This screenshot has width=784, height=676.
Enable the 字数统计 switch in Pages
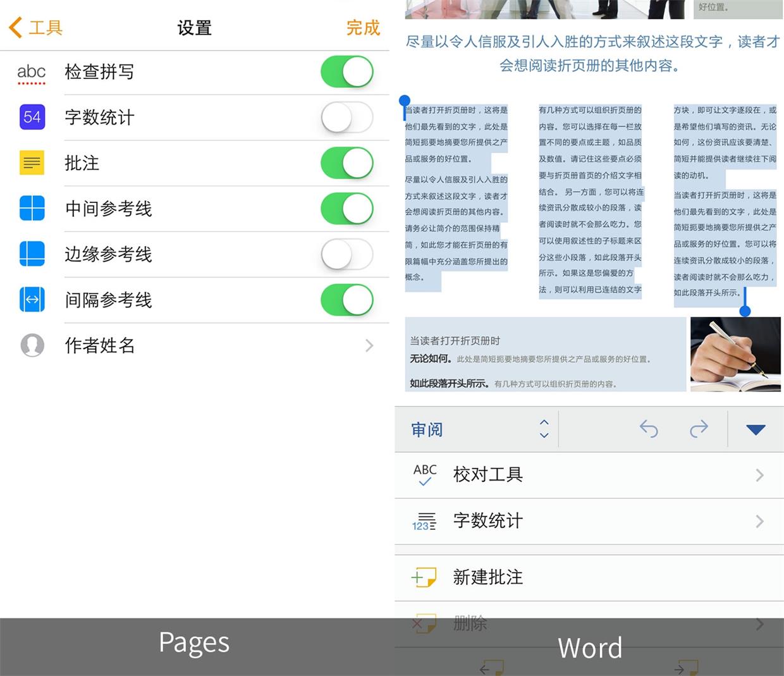[x=346, y=116]
